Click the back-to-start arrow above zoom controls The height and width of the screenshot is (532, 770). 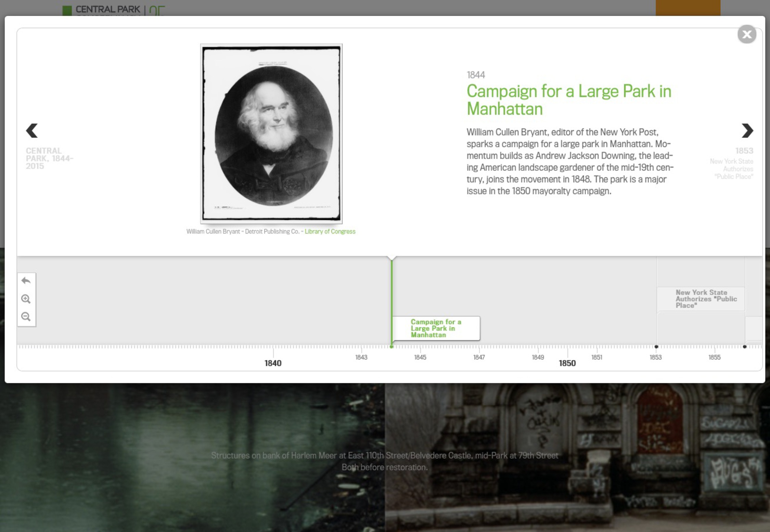pos(26,281)
